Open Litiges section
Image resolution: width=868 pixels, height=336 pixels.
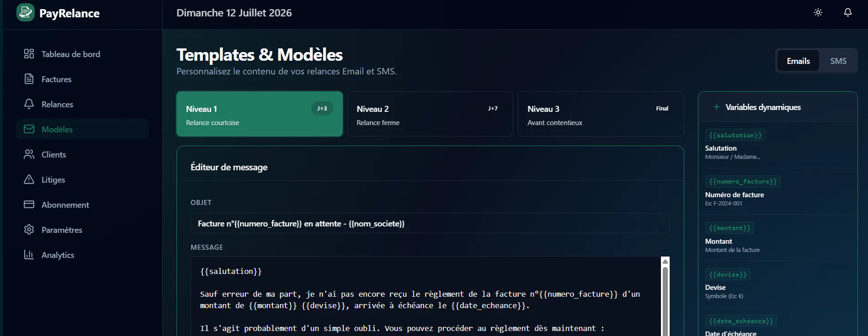82,179
